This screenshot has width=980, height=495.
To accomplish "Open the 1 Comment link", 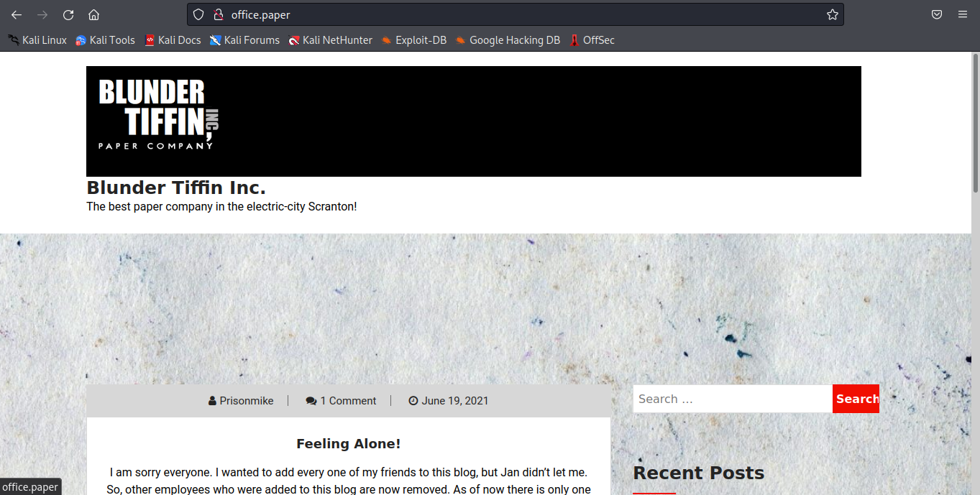I will 348,401.
